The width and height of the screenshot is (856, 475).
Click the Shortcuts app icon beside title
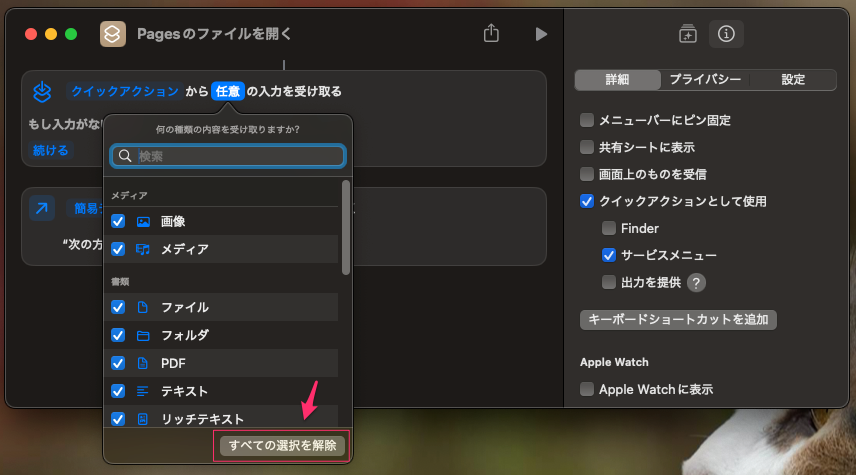(113, 34)
